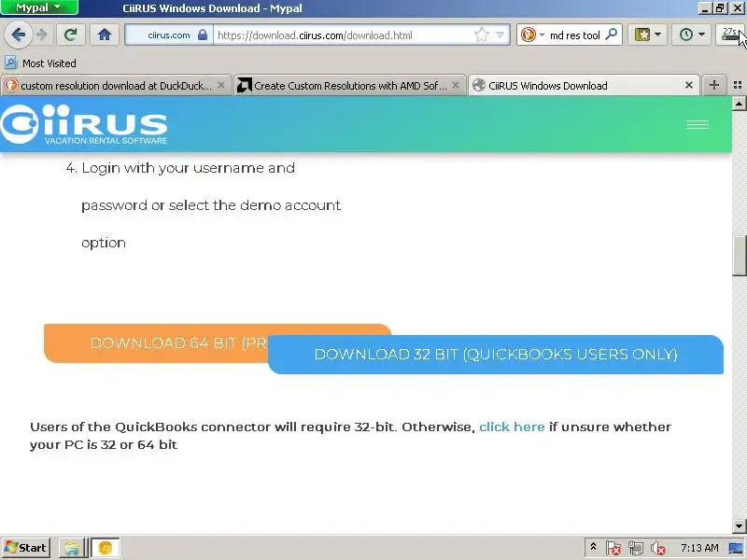Switch to the custom resolution DuckDuckGo tab
The width and height of the screenshot is (747, 560).
click(x=116, y=86)
